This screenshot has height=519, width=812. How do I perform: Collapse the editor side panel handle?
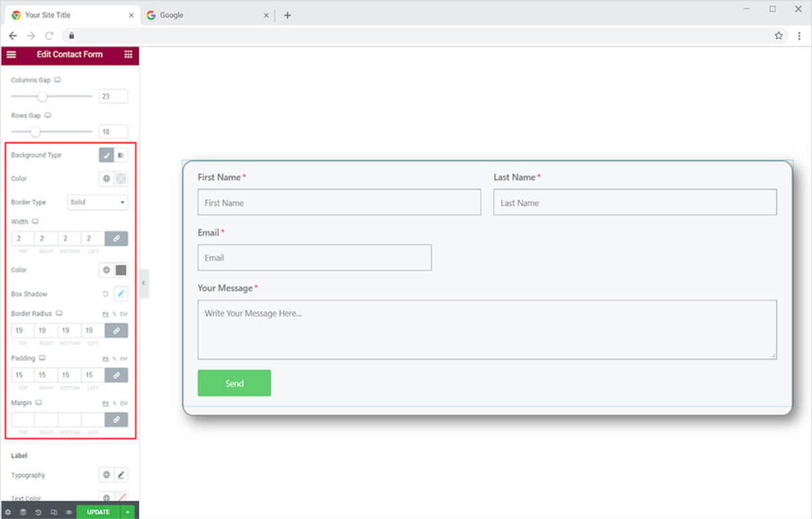144,283
